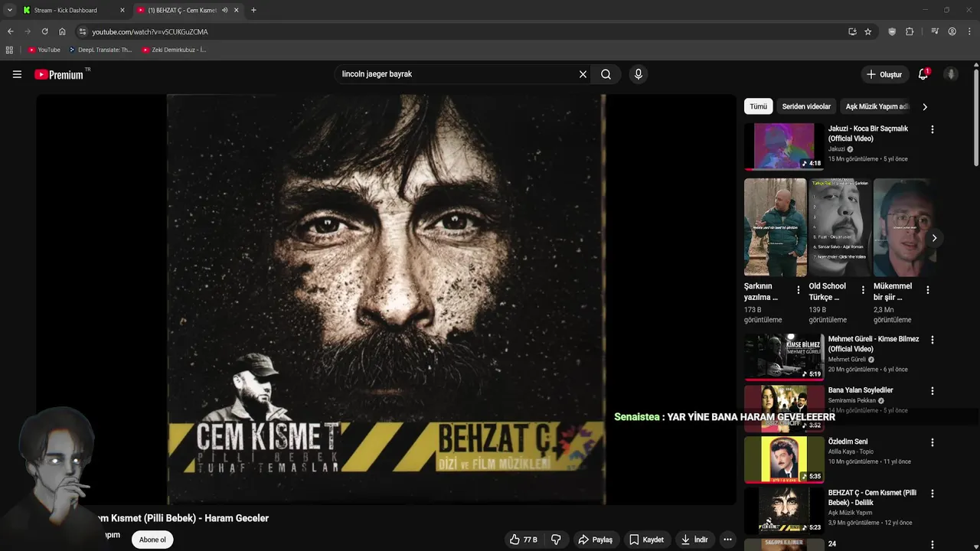Open Bana Yalan Söylediler title
980x551 pixels.
[x=861, y=390]
